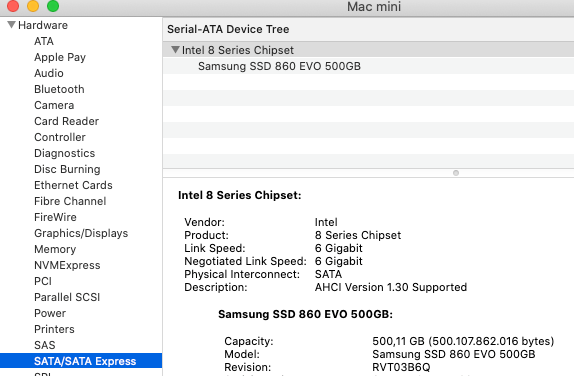This screenshot has height=376, width=574.
Task: Click the Capacity: label
Action: [249, 341]
